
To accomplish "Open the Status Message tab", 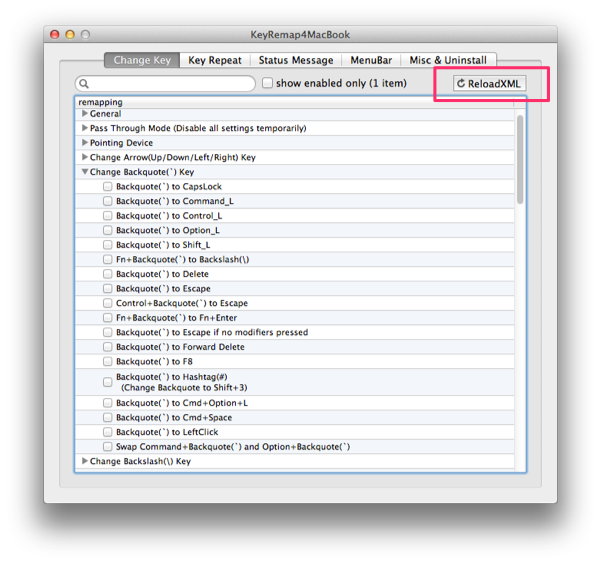I will click(296, 60).
